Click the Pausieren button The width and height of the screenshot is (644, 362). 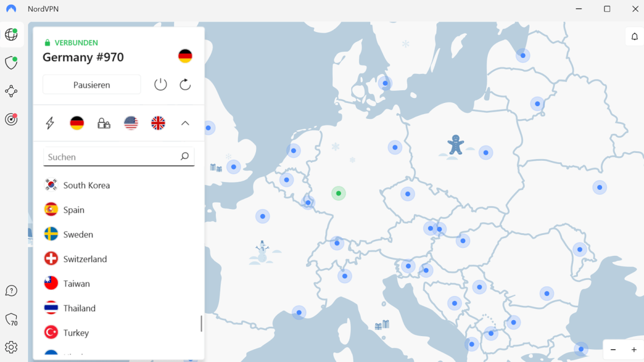(x=92, y=85)
